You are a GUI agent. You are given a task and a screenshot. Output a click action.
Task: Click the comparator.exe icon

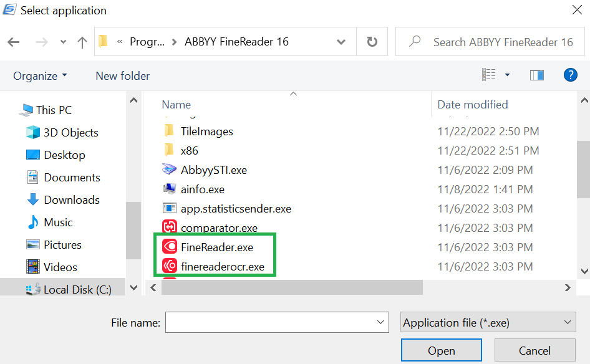[170, 228]
